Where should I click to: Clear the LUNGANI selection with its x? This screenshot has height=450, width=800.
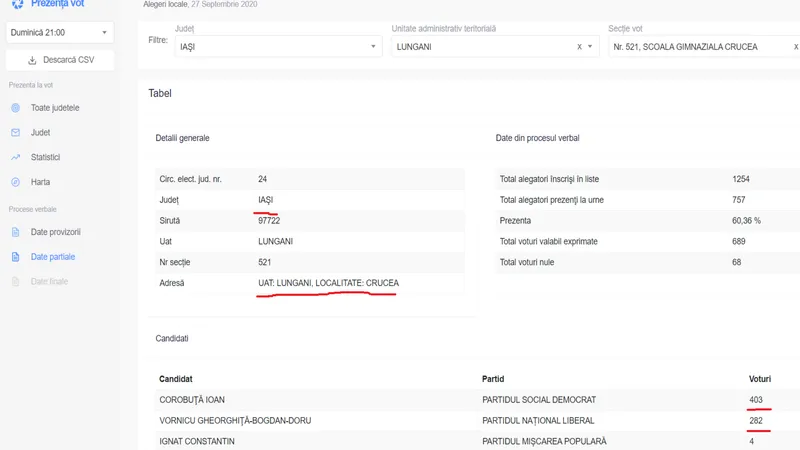[579, 47]
